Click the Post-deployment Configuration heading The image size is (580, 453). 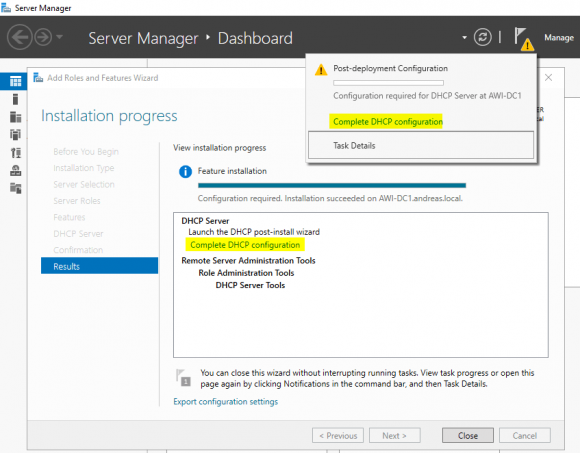click(x=390, y=68)
